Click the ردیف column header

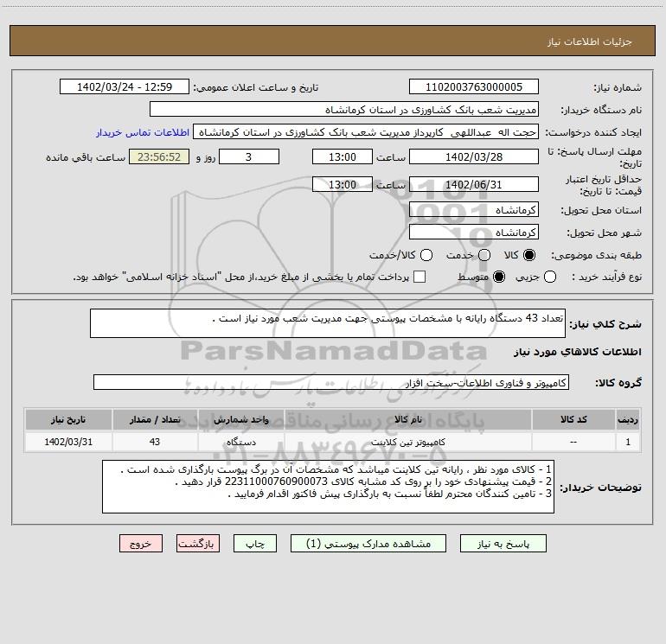(628, 419)
